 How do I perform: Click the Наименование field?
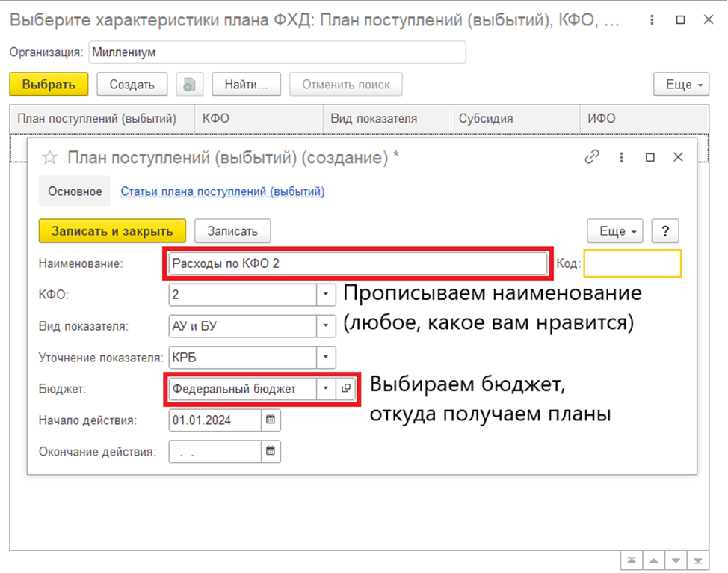click(x=358, y=263)
